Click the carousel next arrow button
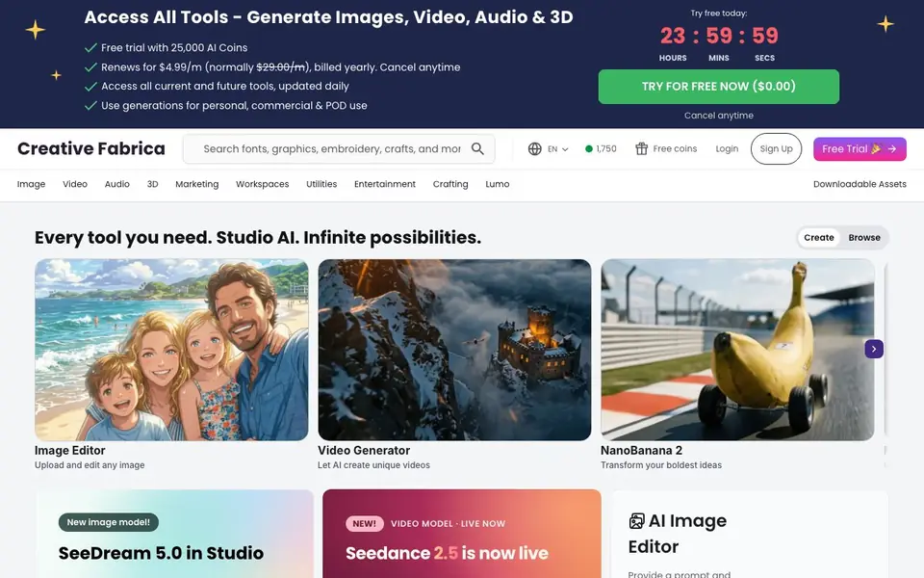Screen dimensions: 924x578 pos(873,349)
